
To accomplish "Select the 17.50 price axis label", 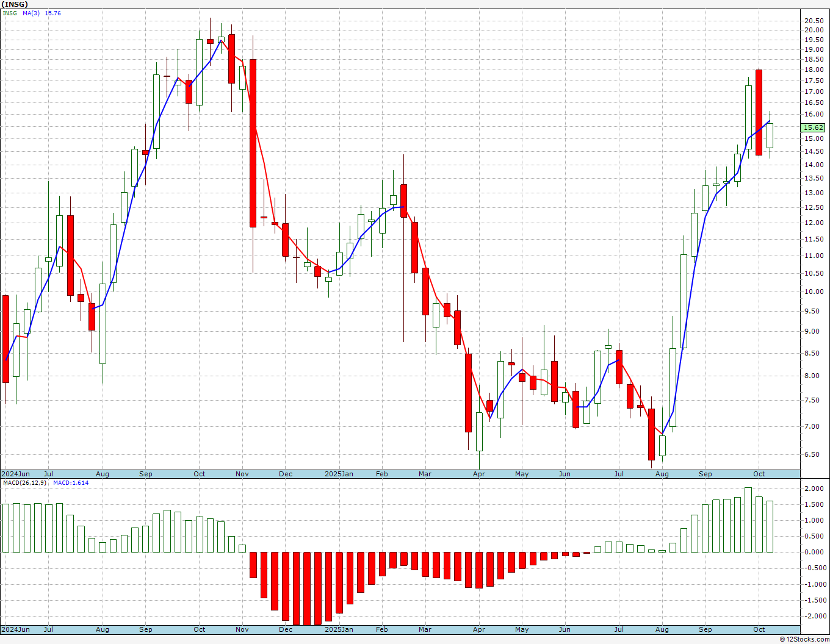I will point(814,80).
